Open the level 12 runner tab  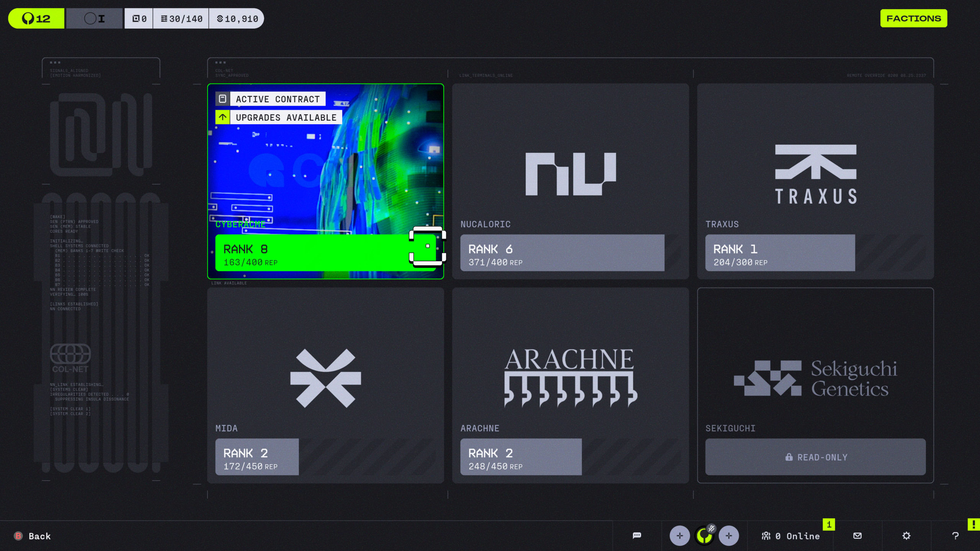(x=36, y=18)
